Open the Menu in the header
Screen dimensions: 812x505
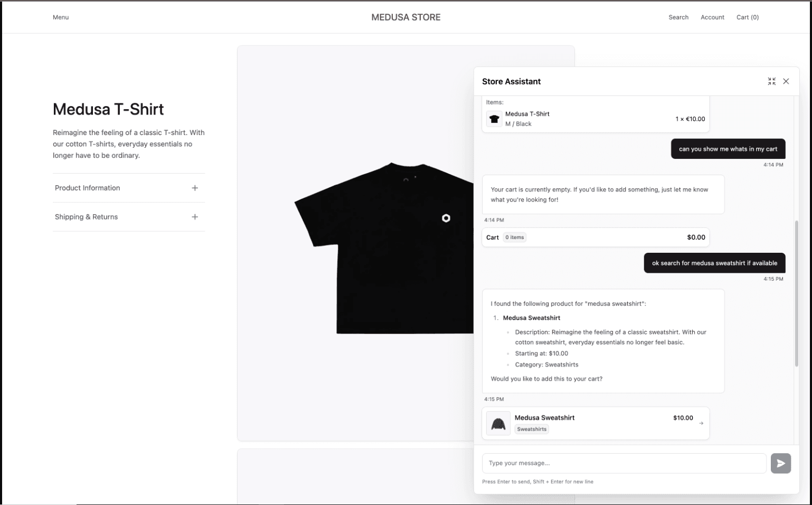[x=61, y=17]
